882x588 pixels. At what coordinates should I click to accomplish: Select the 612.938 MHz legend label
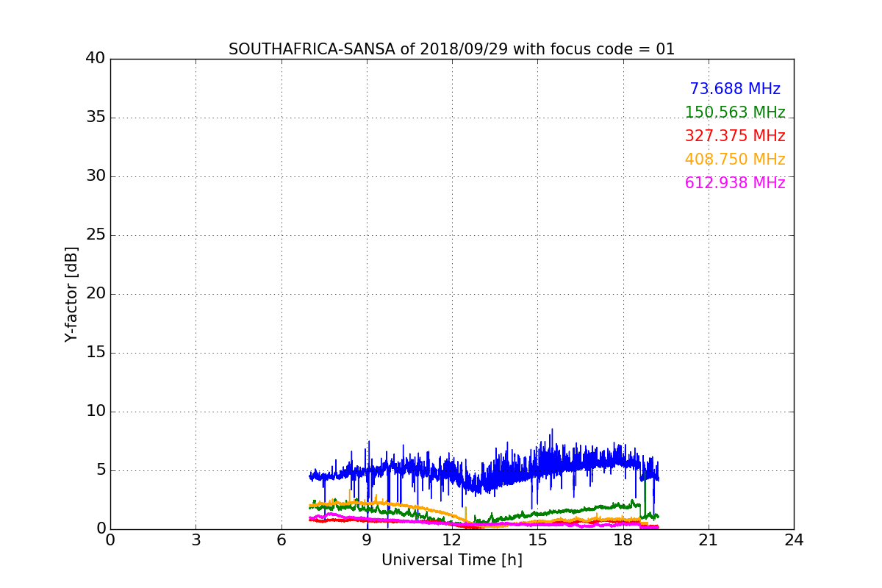tap(735, 183)
